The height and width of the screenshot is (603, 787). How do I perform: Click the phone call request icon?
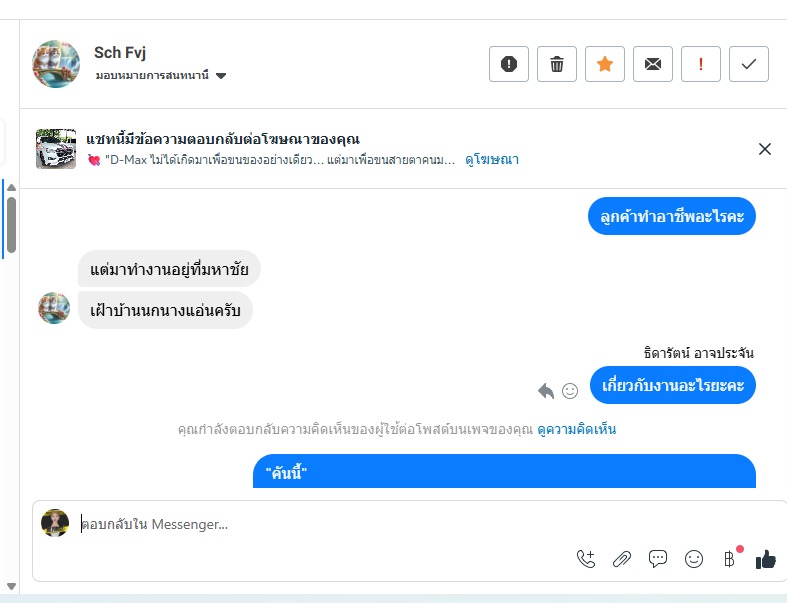point(586,559)
